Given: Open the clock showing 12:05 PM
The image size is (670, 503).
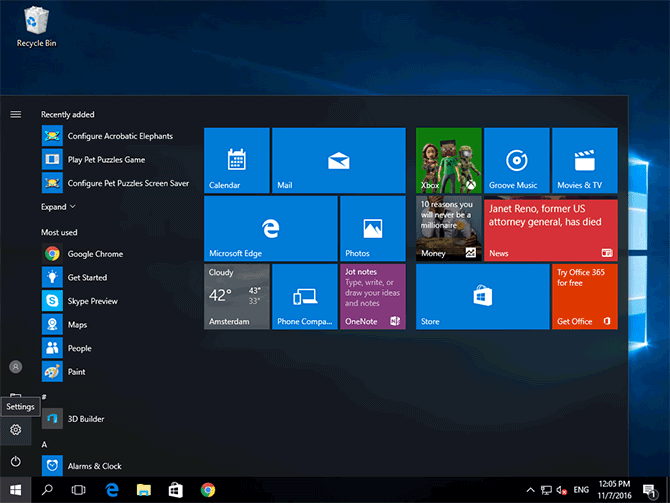Looking at the screenshot, I should (x=614, y=490).
